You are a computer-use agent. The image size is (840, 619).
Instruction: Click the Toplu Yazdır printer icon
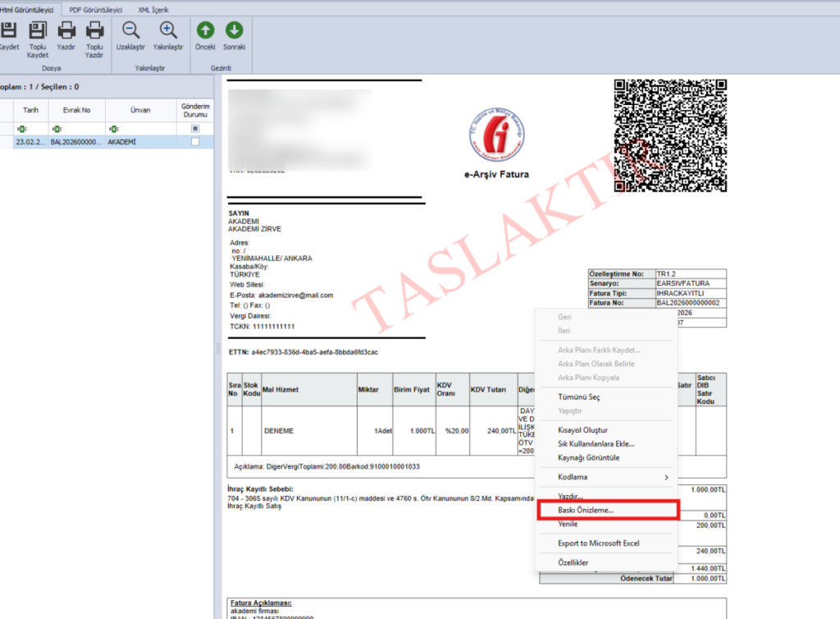coord(94,30)
